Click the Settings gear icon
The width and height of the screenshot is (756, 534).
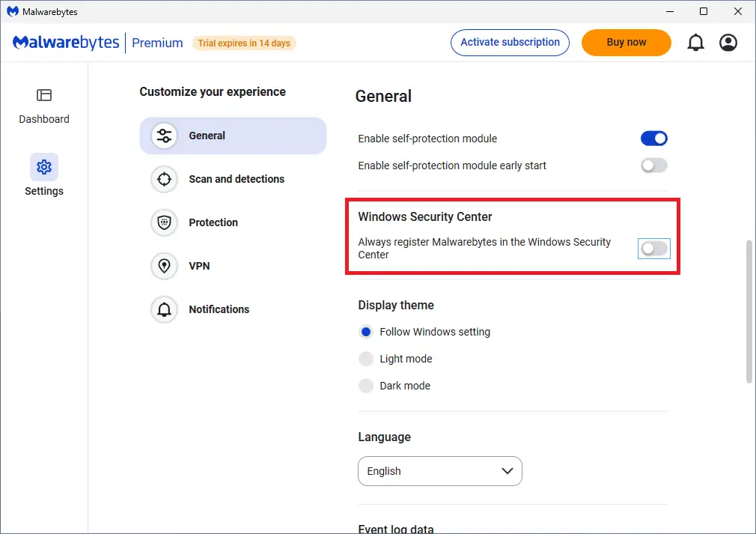(44, 167)
